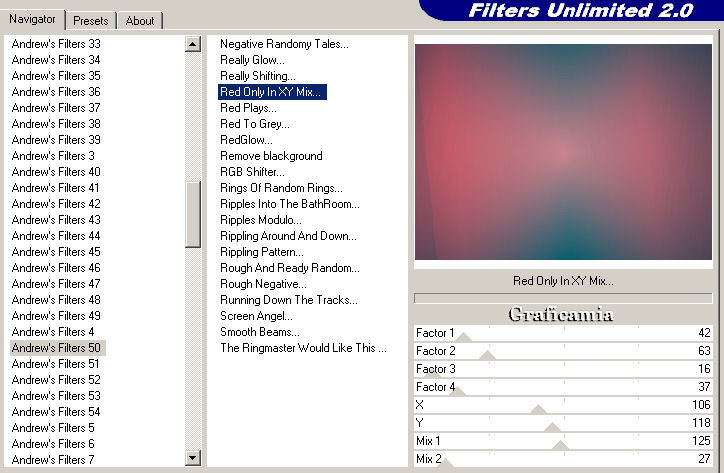Select highlighted Andrew's Filters 50 category
The height and width of the screenshot is (473, 724).
click(x=58, y=348)
